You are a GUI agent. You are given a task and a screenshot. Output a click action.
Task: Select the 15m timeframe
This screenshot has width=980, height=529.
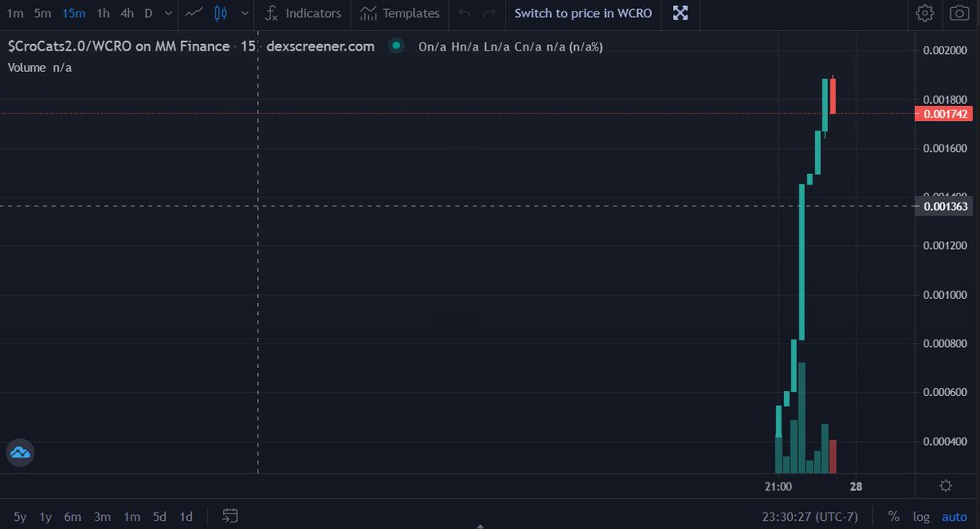[x=73, y=13]
